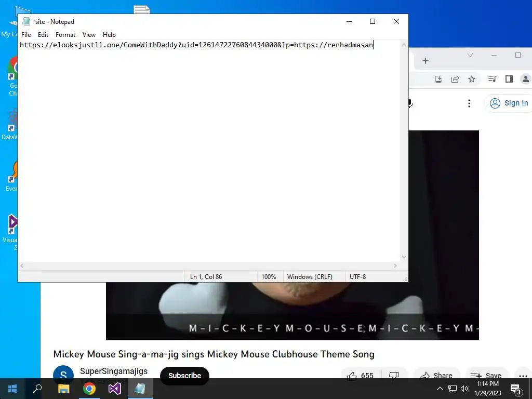The image size is (532, 399).
Task: Click the 100% zoom status entry
Action: click(x=269, y=277)
